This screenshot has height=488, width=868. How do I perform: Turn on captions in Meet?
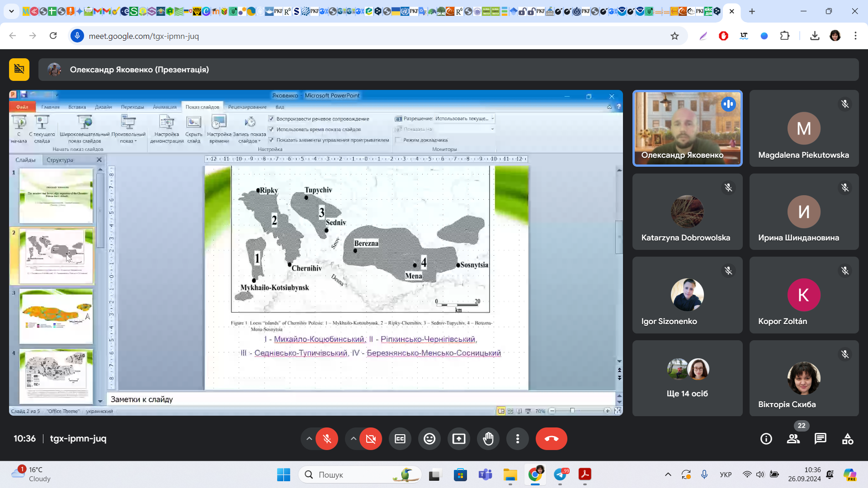click(x=400, y=439)
